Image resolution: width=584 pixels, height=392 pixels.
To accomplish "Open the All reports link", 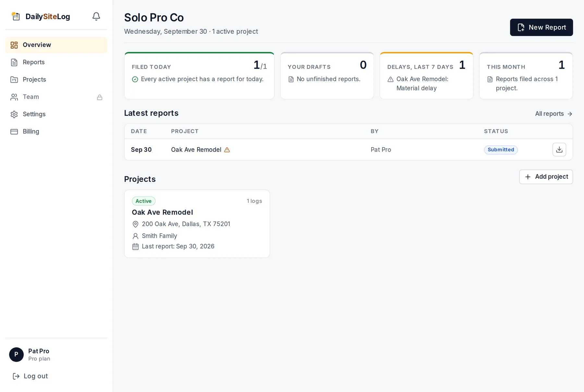I will (x=554, y=114).
